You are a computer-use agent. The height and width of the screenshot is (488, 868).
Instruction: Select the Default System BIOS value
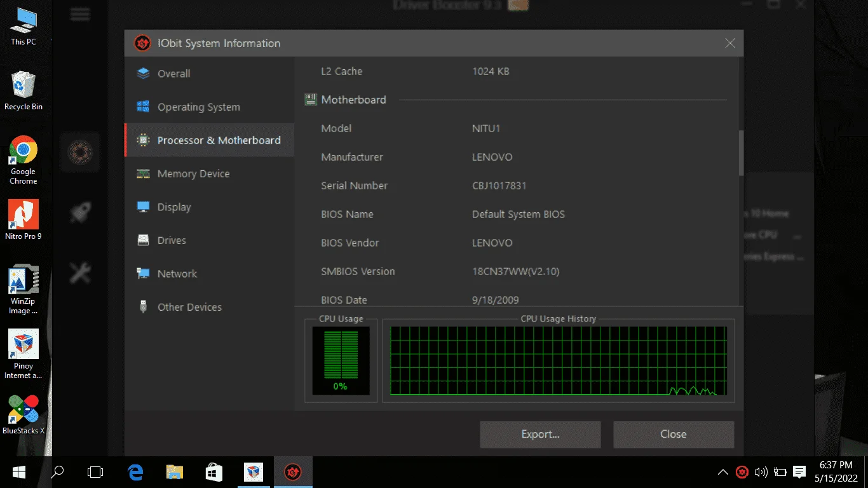[519, 214]
